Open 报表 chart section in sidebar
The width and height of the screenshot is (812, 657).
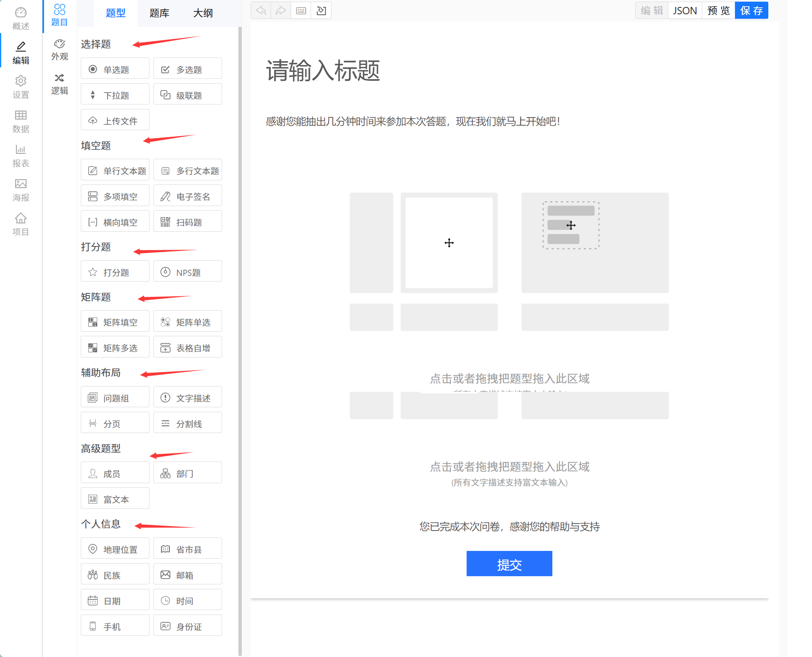(21, 155)
